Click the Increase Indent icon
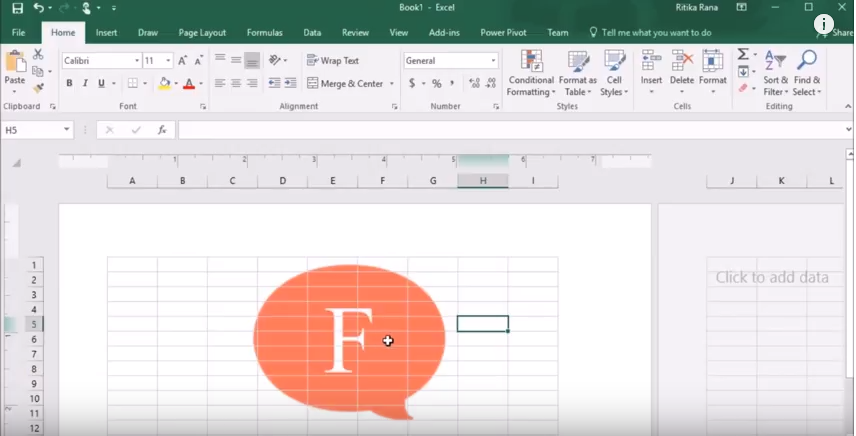Image resolution: width=856 pixels, height=436 pixels. pos(290,83)
